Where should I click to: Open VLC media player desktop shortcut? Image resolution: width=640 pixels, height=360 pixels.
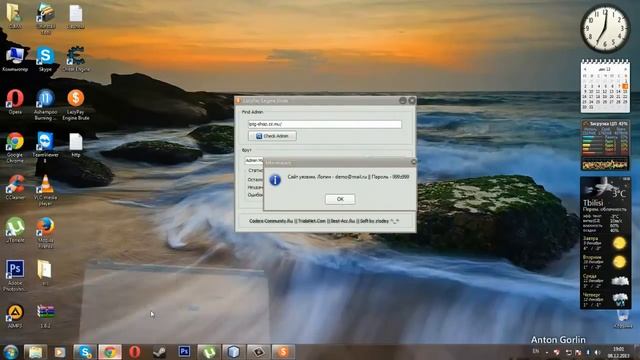click(45, 190)
